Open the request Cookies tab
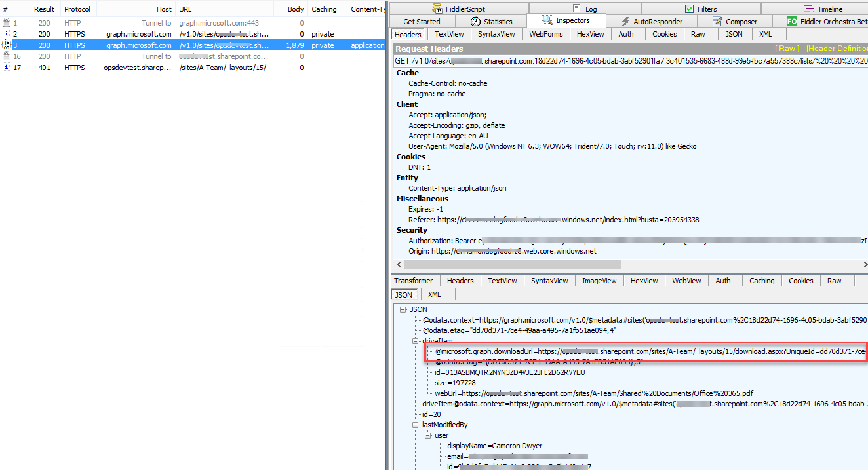Image resolution: width=868 pixels, height=470 pixels. click(x=665, y=34)
